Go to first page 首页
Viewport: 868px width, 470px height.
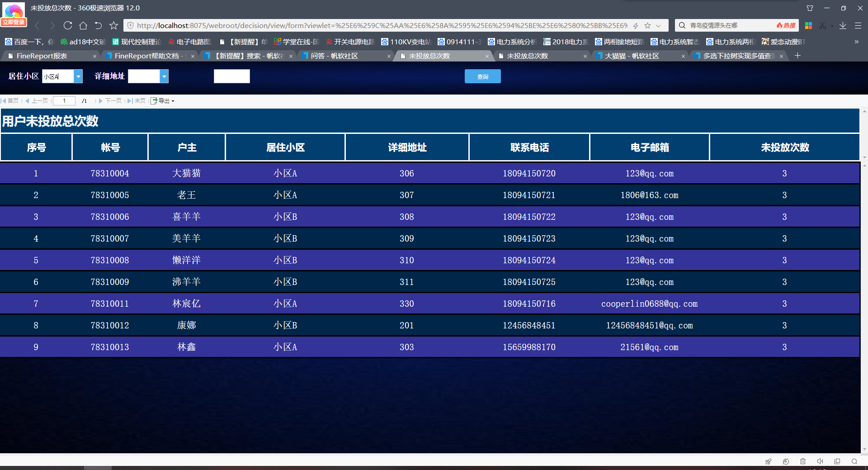click(x=10, y=101)
